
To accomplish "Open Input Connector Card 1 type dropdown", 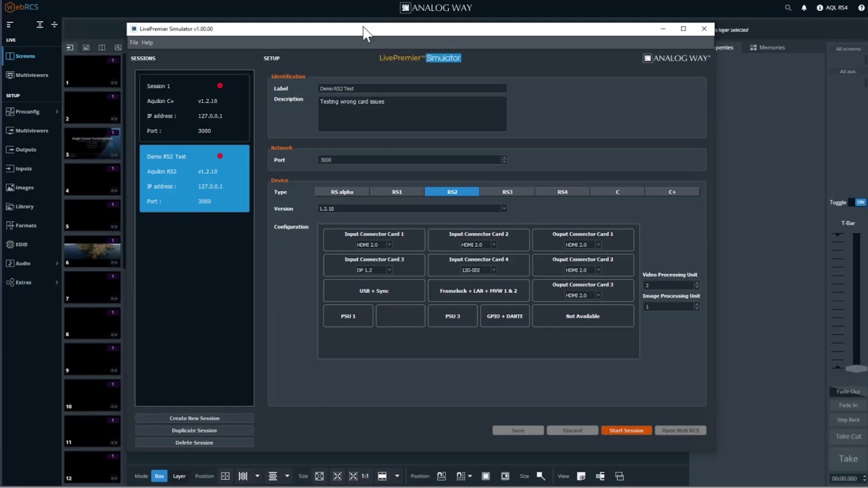I will (374, 245).
